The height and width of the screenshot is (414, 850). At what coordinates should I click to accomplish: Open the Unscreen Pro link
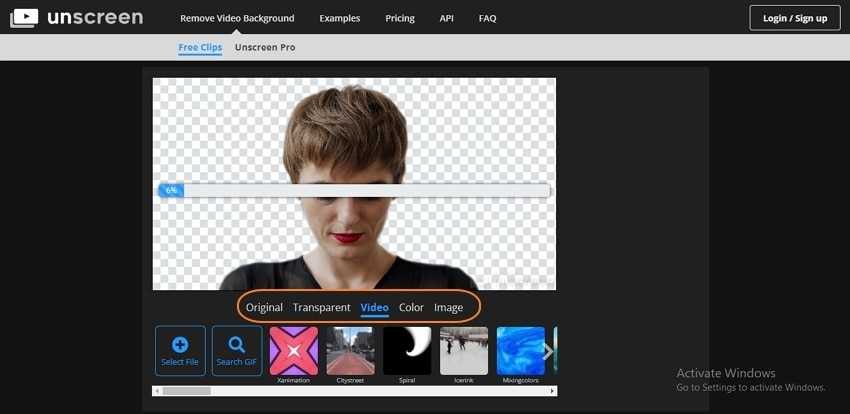265,47
